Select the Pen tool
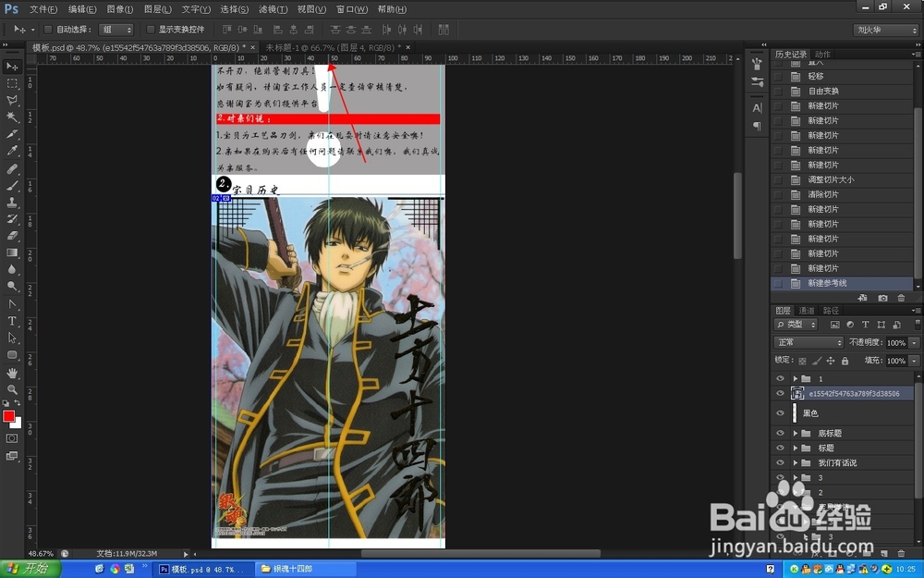This screenshot has width=924, height=578. (12, 304)
